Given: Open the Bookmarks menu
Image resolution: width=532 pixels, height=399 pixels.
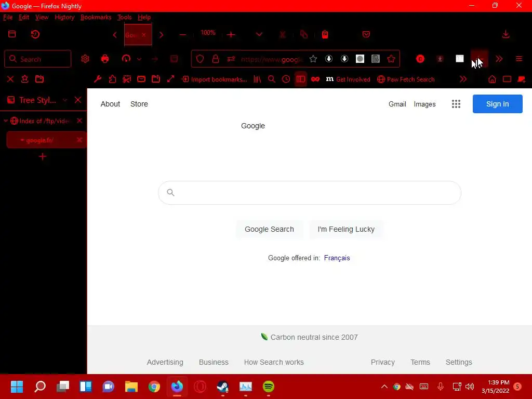Looking at the screenshot, I should [96, 17].
